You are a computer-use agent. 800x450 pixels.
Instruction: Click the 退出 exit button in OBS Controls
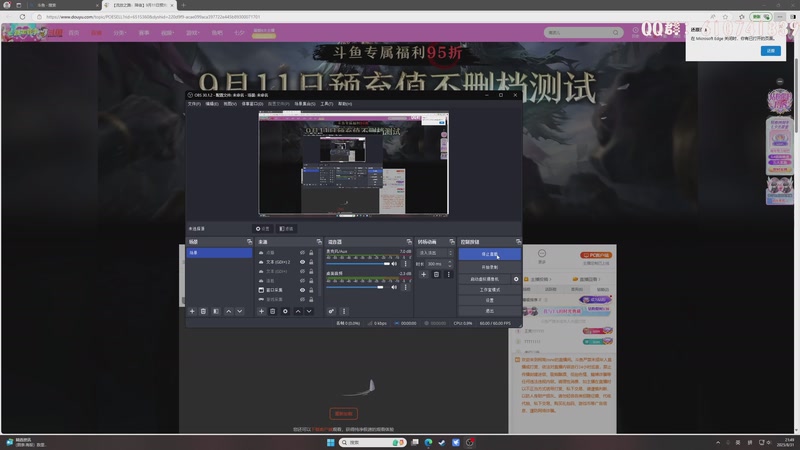[489, 311]
